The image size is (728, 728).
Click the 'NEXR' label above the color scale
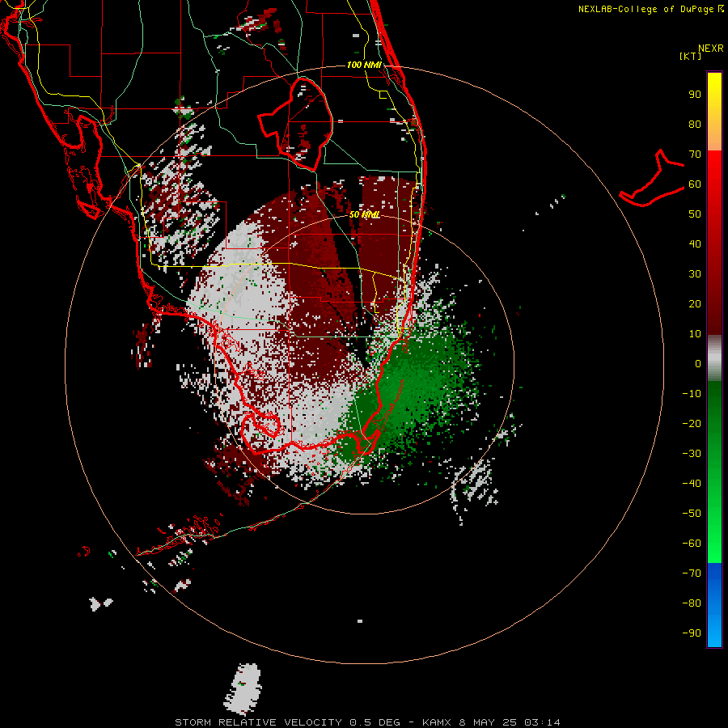point(711,49)
